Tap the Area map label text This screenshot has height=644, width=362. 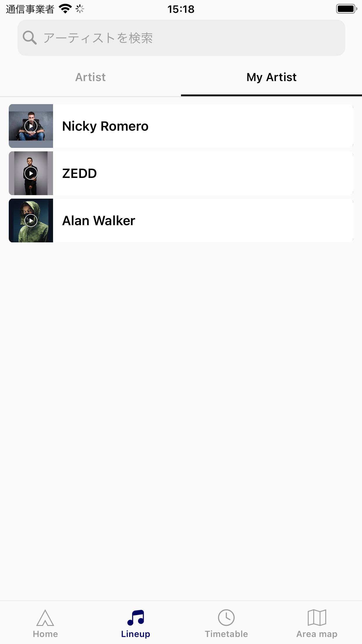(317, 634)
